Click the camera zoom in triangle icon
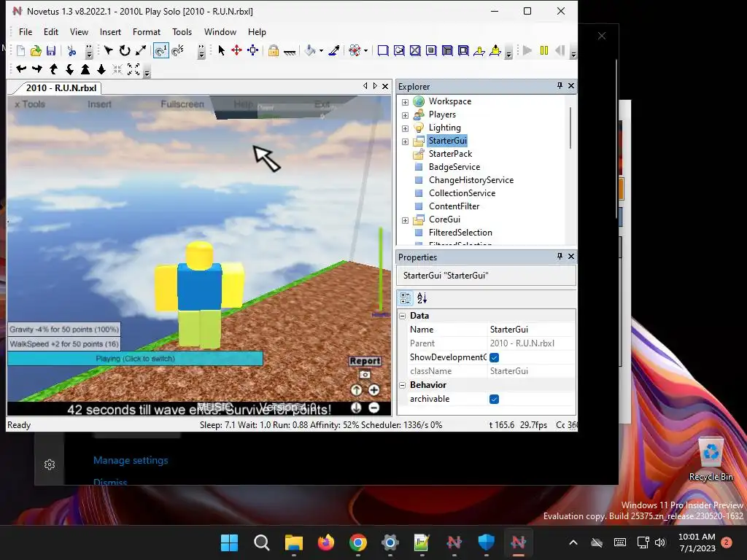The height and width of the screenshot is (560, 747). (x=85, y=69)
